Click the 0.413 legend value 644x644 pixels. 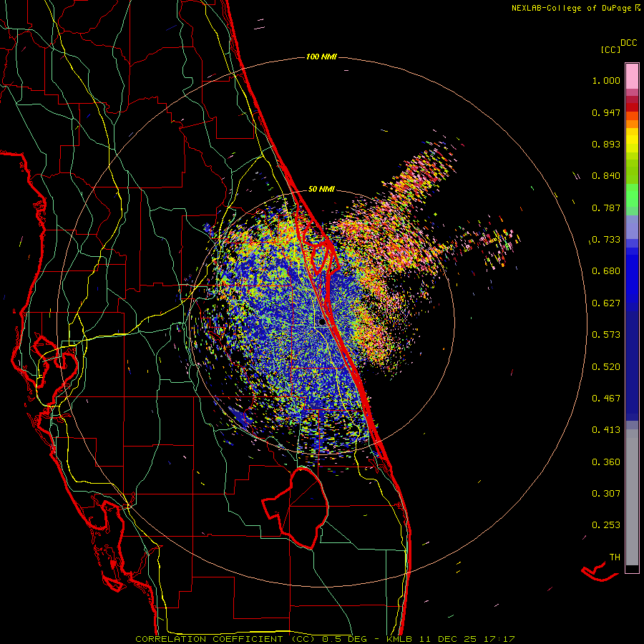[x=606, y=430]
